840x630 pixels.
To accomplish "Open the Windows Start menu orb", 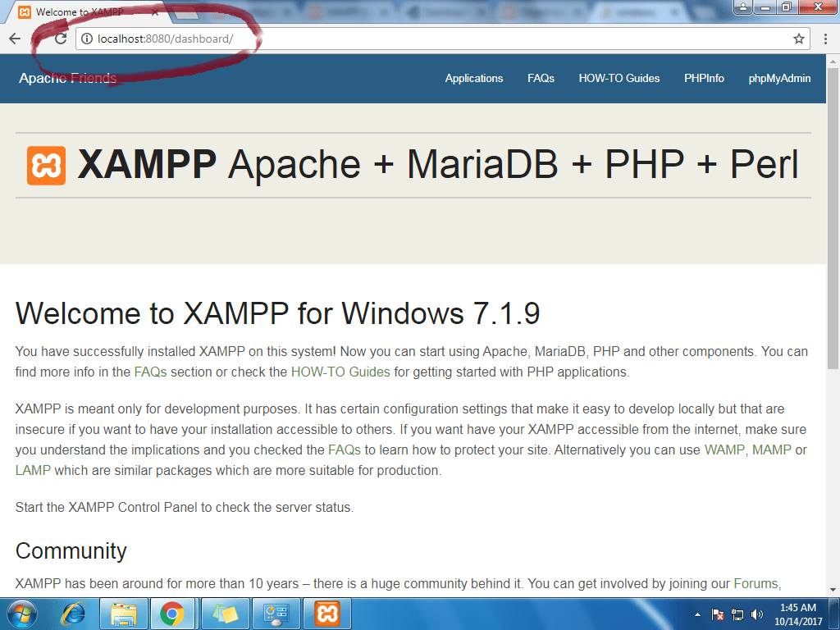I will pos(22,614).
